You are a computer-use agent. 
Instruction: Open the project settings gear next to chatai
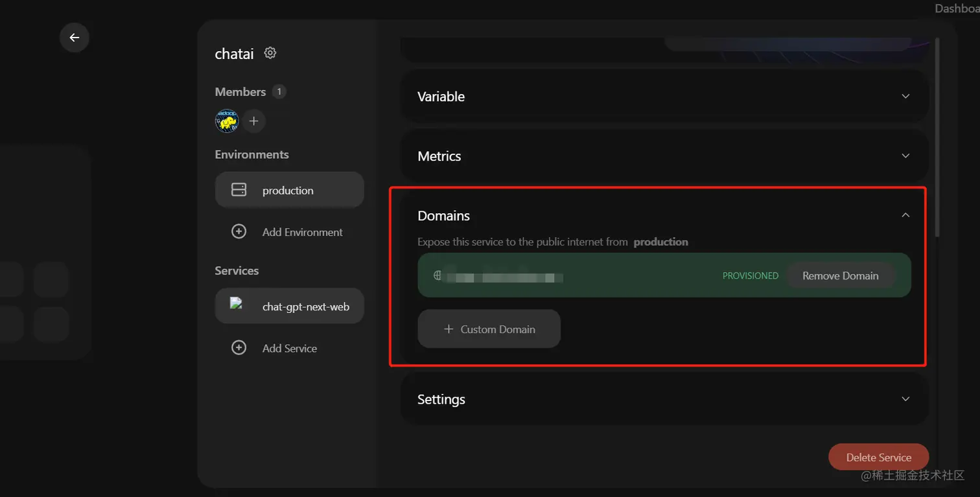tap(270, 53)
